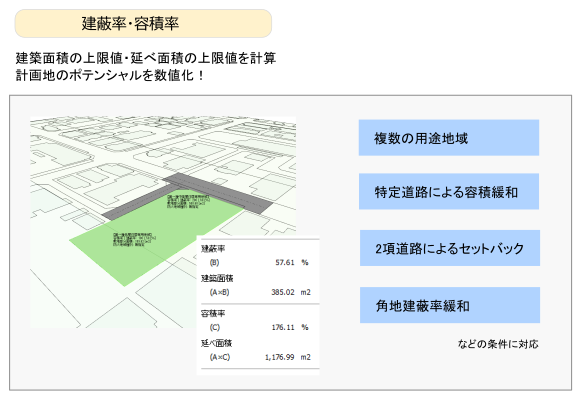Viewport: 580px width, 400px height.
Task: Click the 容積率 label in the results panel
Action: [x=213, y=314]
